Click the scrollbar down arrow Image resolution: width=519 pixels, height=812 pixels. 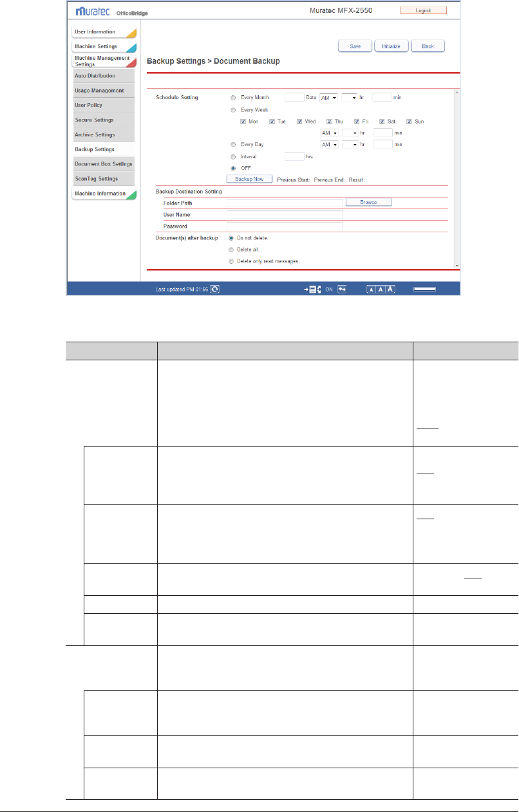point(457,266)
